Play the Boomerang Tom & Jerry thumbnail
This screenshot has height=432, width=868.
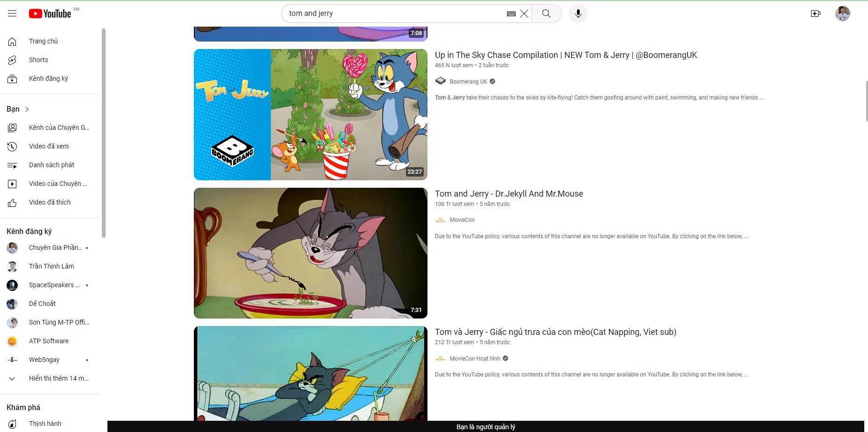click(x=311, y=114)
